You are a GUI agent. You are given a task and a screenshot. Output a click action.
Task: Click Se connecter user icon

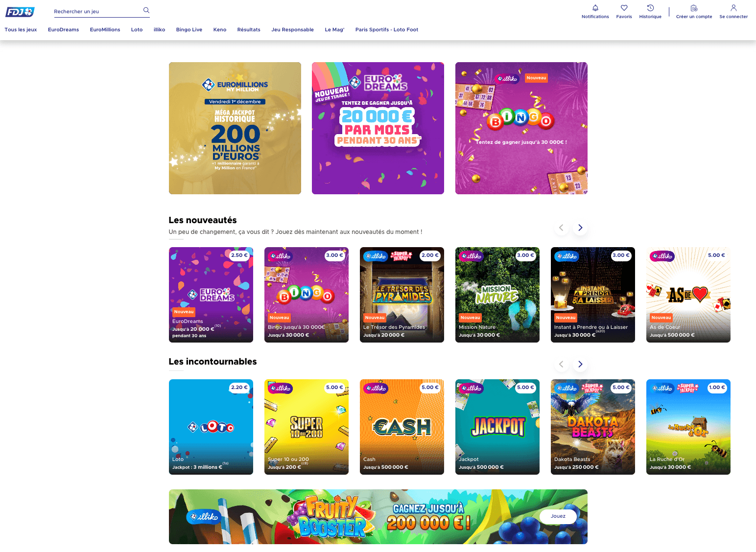[x=733, y=8]
